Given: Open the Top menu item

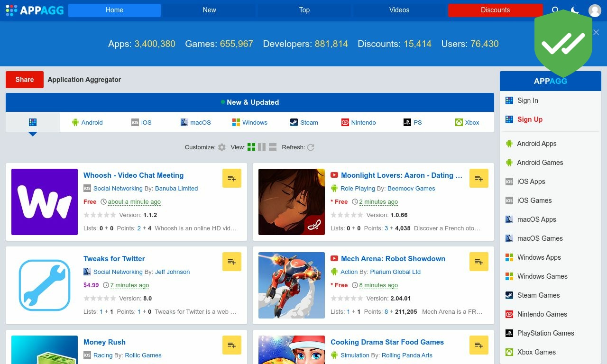Looking at the screenshot, I should tap(304, 10).
